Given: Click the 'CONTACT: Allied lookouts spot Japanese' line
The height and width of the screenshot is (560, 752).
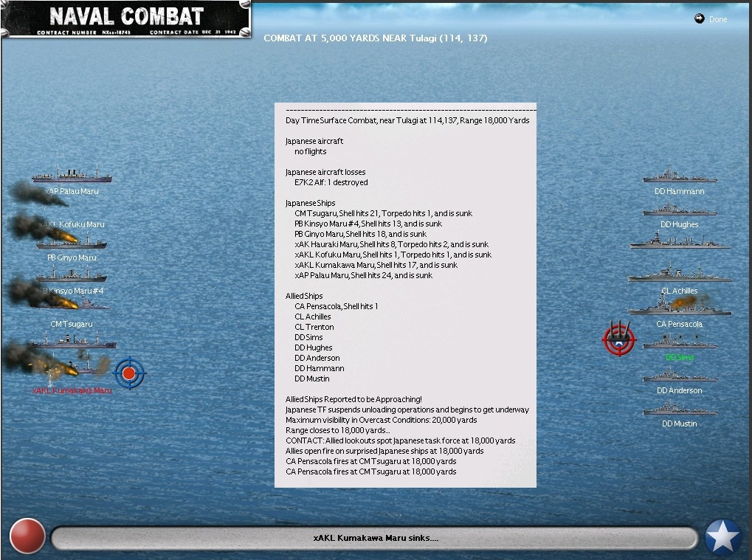Looking at the screenshot, I should 401,440.
